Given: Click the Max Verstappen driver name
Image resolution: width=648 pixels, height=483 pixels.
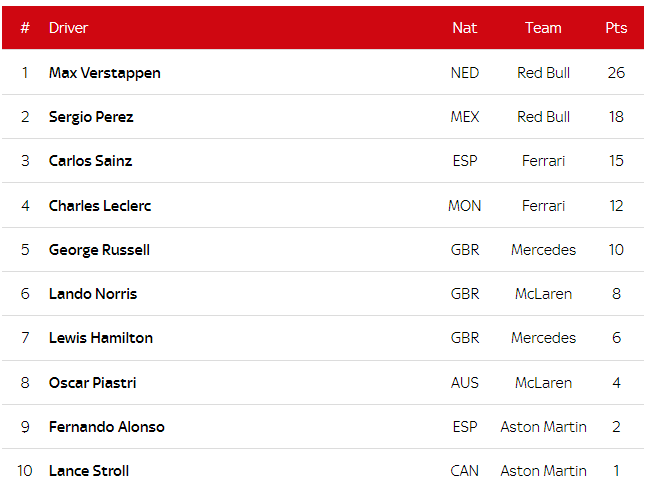Looking at the screenshot, I should [x=104, y=73].
